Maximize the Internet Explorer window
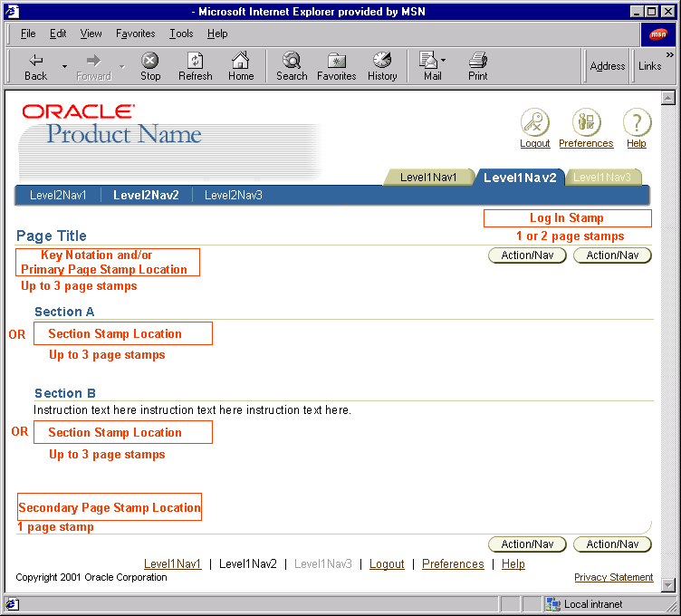The width and height of the screenshot is (681, 616). 652,11
